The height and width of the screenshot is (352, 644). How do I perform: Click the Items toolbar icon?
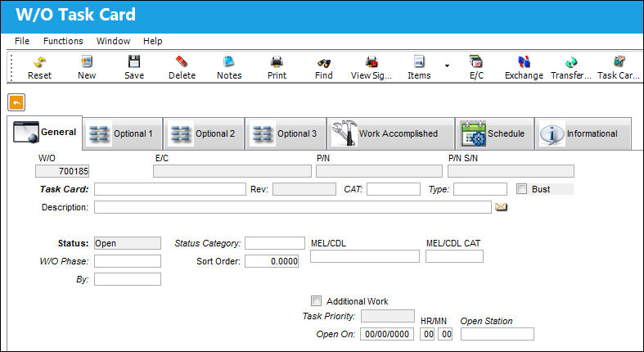(419, 61)
